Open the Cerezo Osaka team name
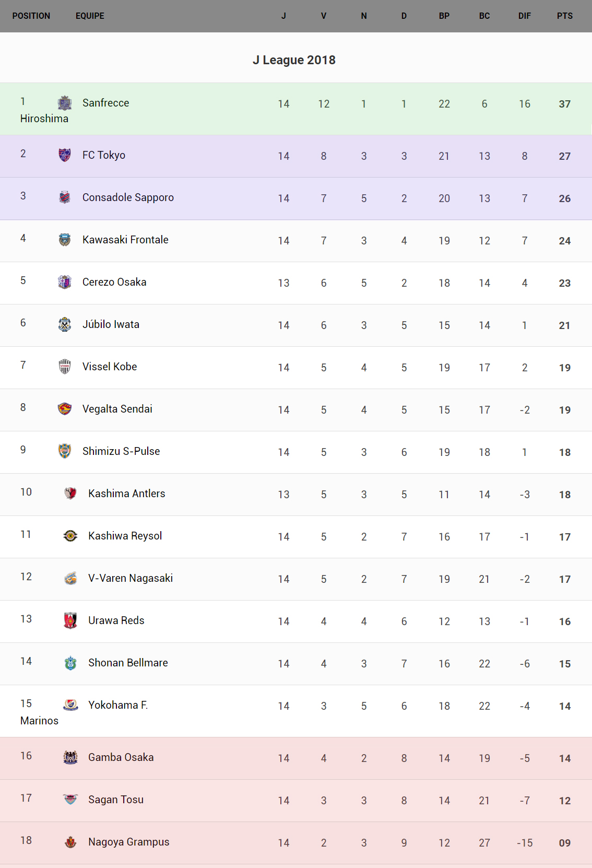 pos(114,282)
